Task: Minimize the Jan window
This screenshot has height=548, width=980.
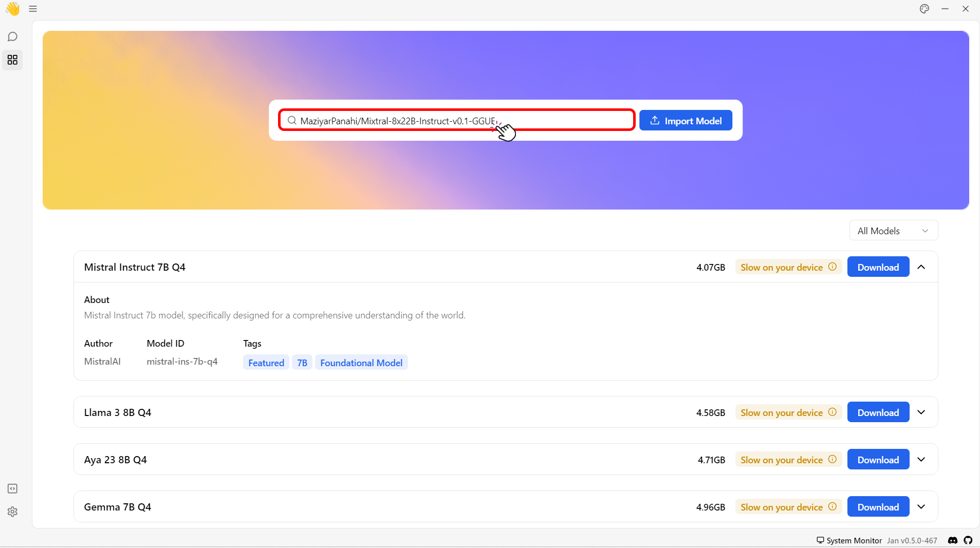Action: [945, 9]
